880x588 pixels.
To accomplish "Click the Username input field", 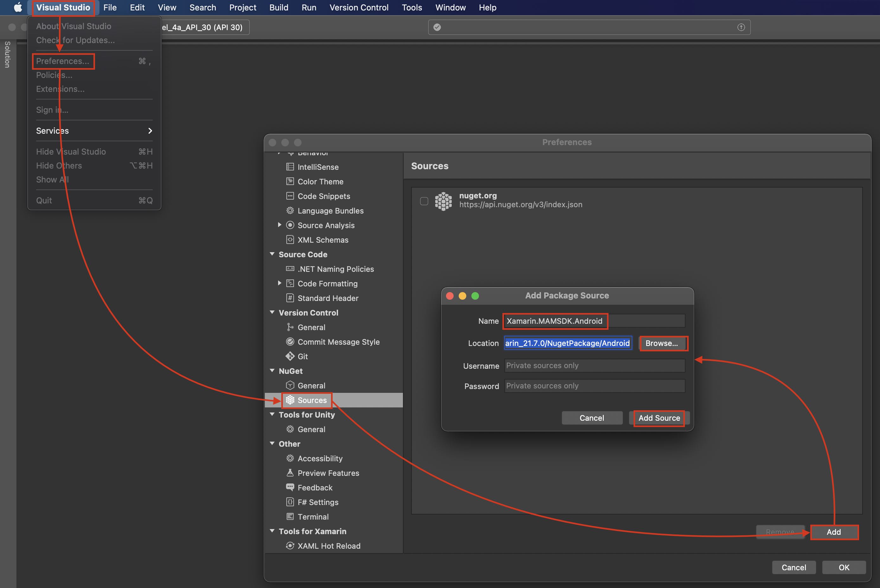I will point(594,366).
